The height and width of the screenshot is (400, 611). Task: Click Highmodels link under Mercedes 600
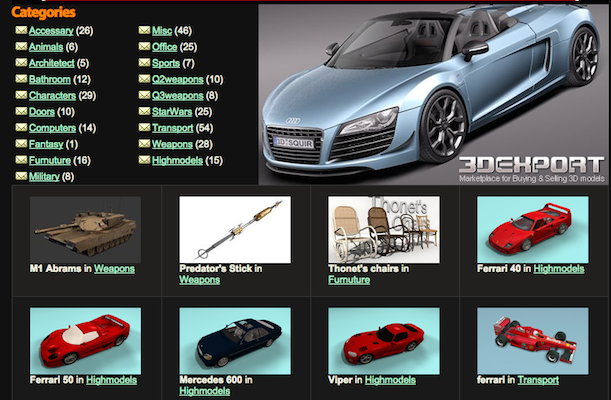tap(205, 391)
